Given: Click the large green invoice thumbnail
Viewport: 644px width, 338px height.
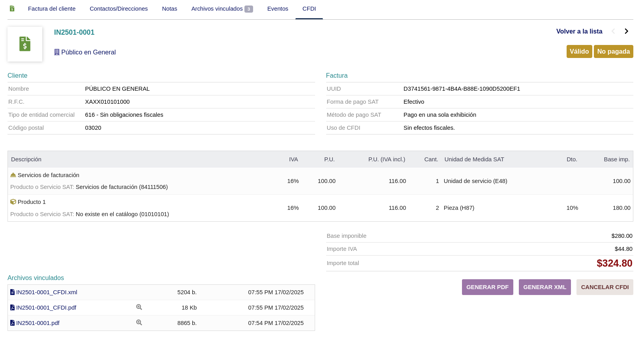Looking at the screenshot, I should 25,44.
